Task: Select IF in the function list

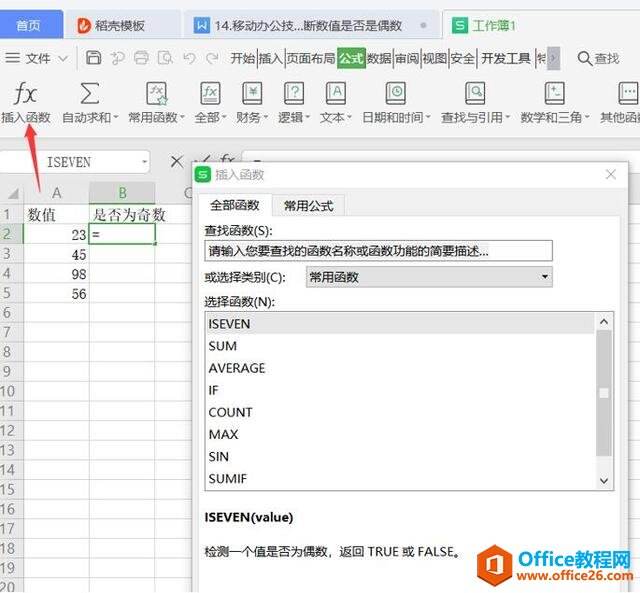Action: pos(400,390)
